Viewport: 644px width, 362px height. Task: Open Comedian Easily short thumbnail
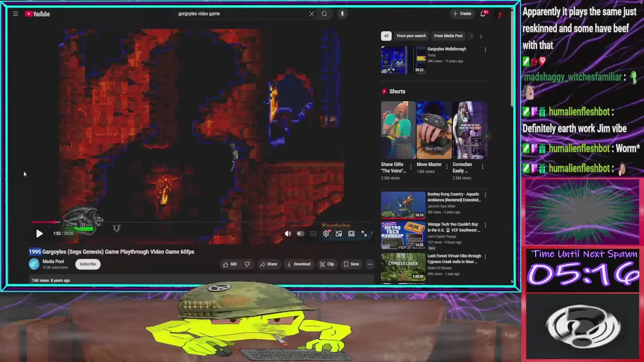(x=469, y=130)
